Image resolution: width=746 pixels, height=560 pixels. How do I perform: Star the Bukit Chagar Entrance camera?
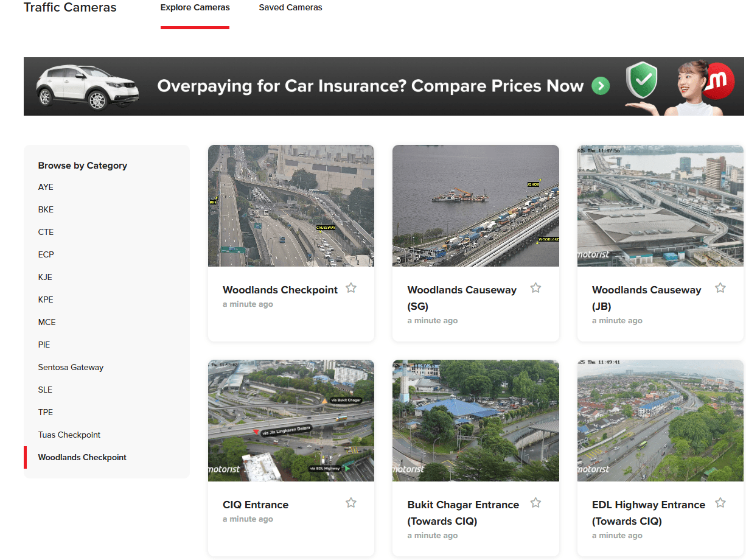tap(535, 503)
